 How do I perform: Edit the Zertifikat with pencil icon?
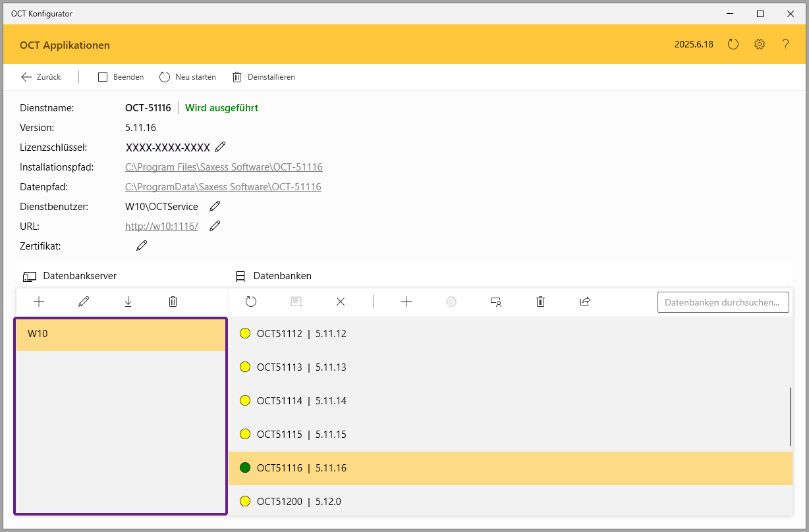tap(142, 246)
